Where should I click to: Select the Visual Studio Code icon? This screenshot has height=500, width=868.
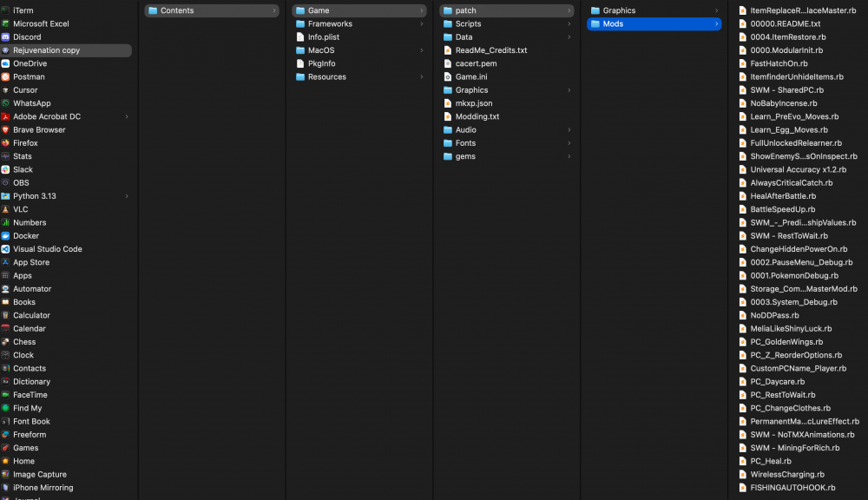pyautogui.click(x=5, y=249)
